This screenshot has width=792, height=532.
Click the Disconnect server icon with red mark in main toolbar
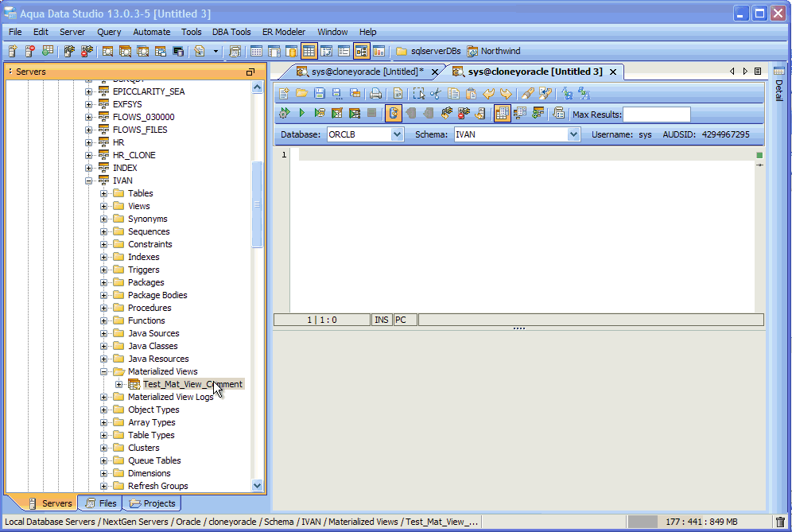click(87, 51)
